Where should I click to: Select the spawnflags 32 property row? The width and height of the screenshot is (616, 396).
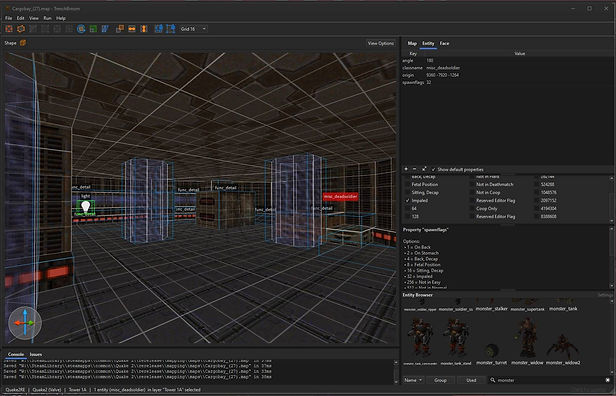click(507, 82)
